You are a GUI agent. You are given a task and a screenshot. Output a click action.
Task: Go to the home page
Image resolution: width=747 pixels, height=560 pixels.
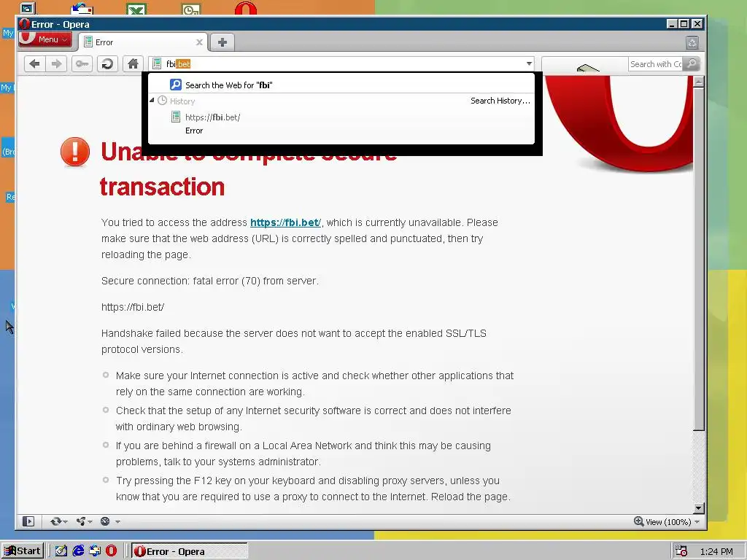[133, 64]
